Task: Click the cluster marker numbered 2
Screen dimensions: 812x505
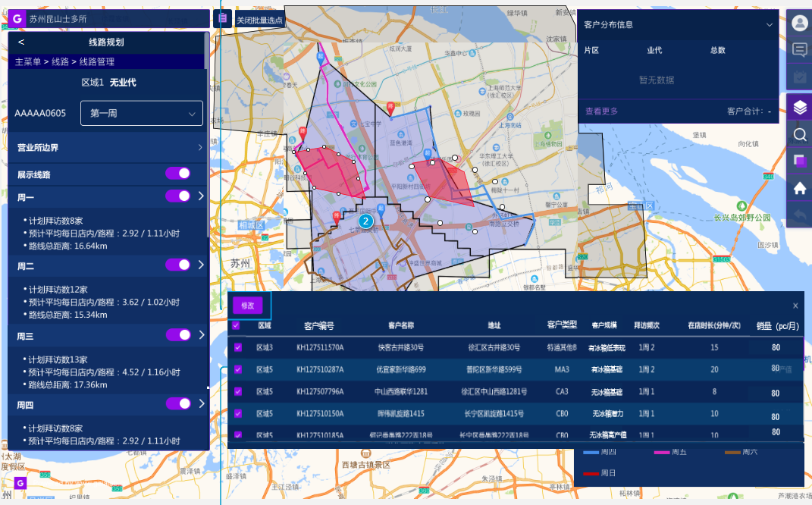Action: [x=365, y=221]
